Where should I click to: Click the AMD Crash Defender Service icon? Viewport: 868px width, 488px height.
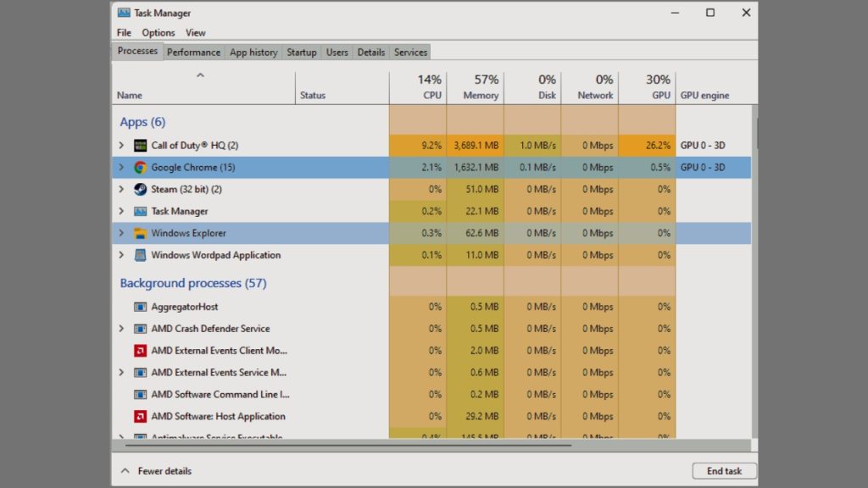pyautogui.click(x=140, y=329)
